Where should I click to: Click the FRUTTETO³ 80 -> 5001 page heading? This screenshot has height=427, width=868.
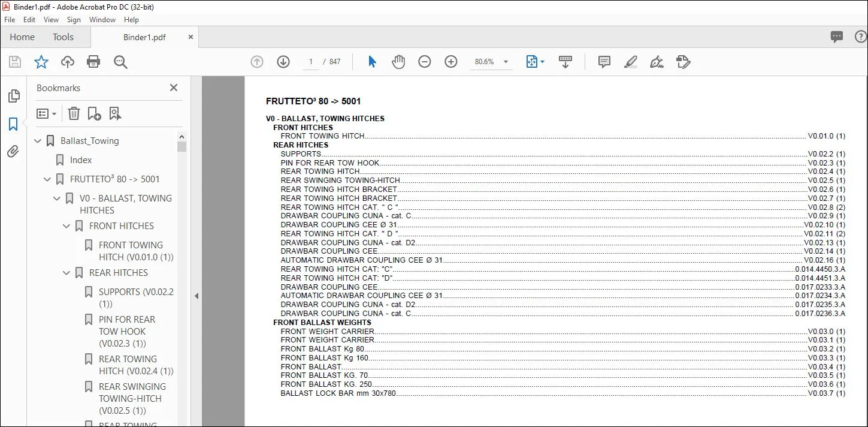coord(313,101)
